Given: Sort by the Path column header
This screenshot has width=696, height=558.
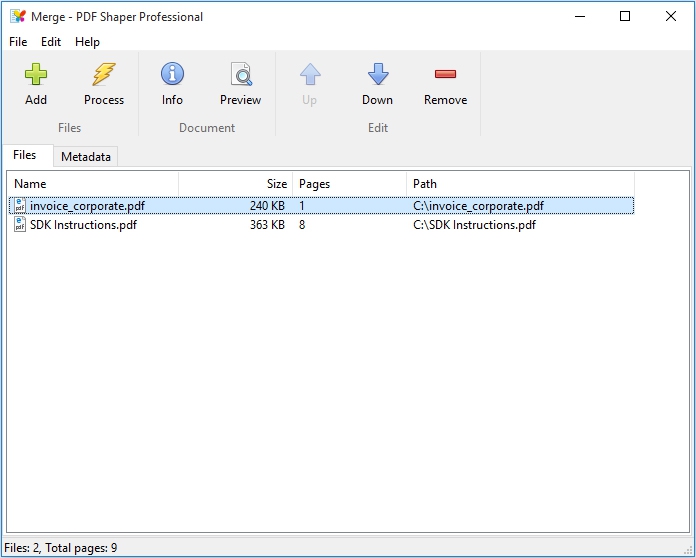Looking at the screenshot, I should coord(520,184).
